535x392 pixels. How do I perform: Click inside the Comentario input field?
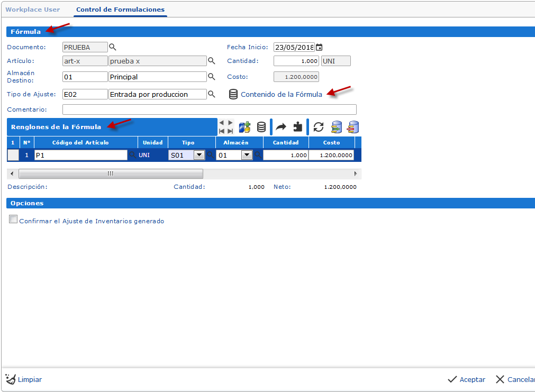[x=209, y=110]
